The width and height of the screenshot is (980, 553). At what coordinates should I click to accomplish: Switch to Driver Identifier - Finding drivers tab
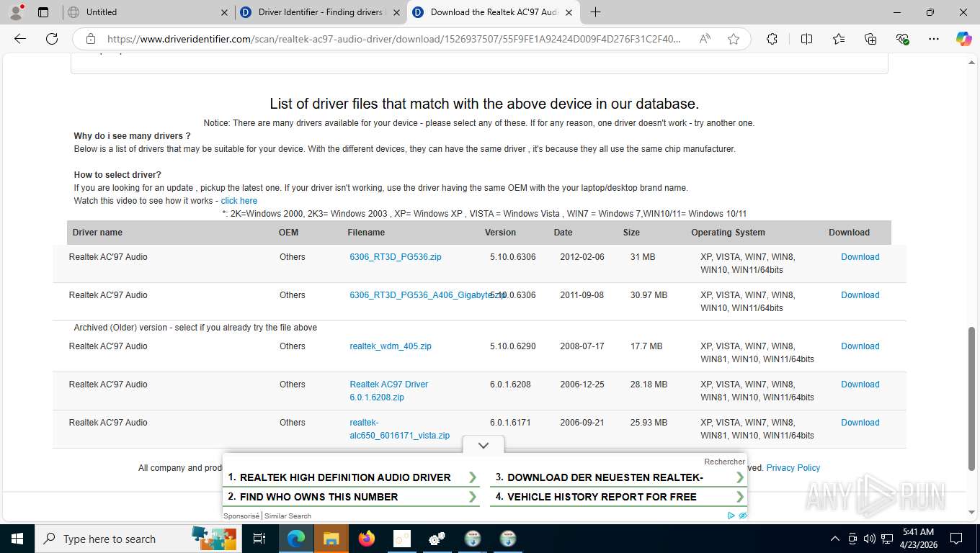click(x=321, y=12)
